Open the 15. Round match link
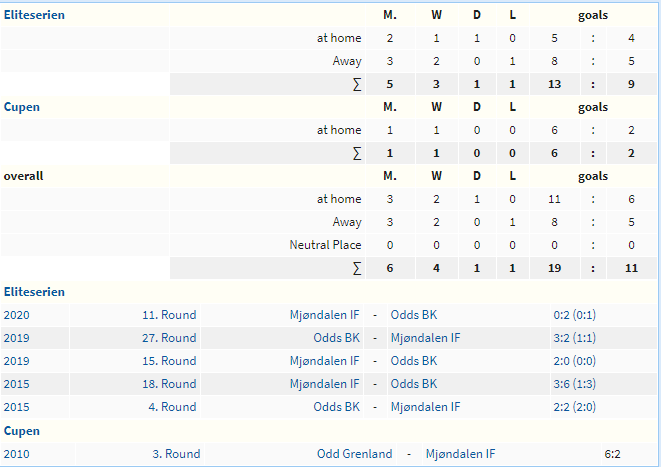Viewport: 661px width, 467px height. (x=169, y=361)
